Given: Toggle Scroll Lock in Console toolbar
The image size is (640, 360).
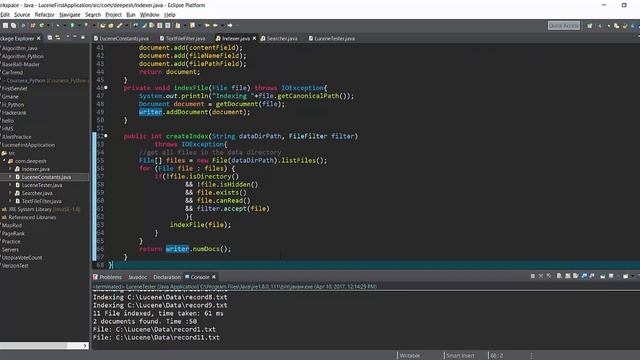Looking at the screenshot, I should coord(567,276).
